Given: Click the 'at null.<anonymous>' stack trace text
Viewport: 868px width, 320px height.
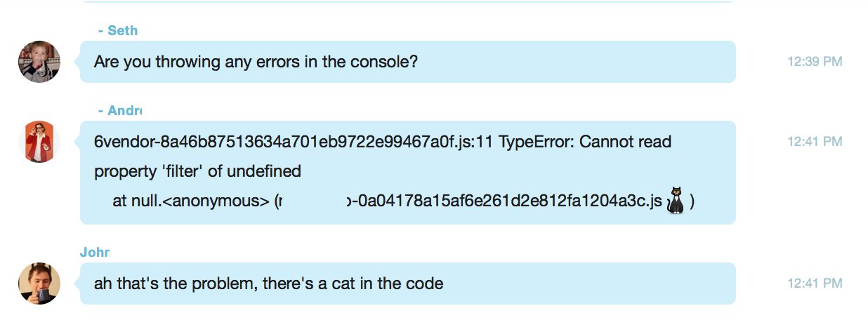Looking at the screenshot, I should point(191,201).
